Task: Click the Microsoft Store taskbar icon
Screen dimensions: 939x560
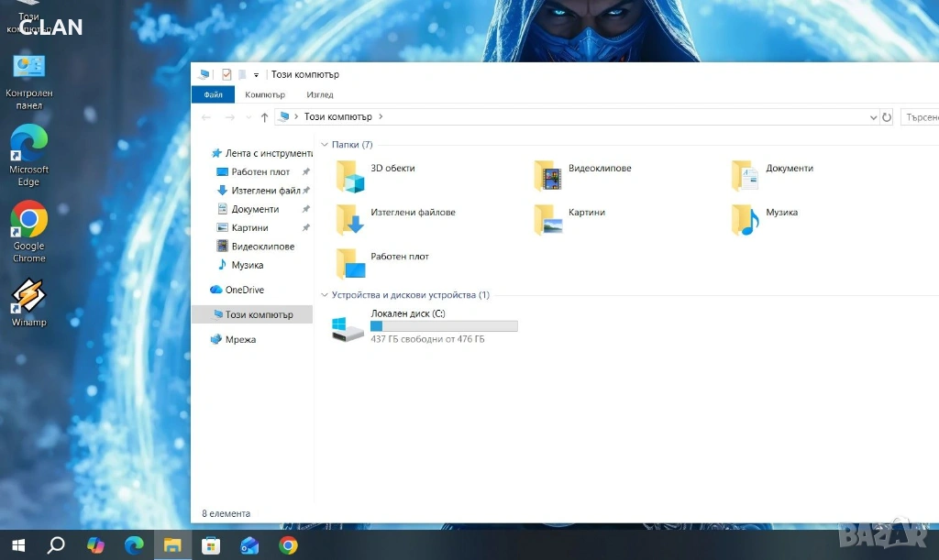Action: pos(211,545)
